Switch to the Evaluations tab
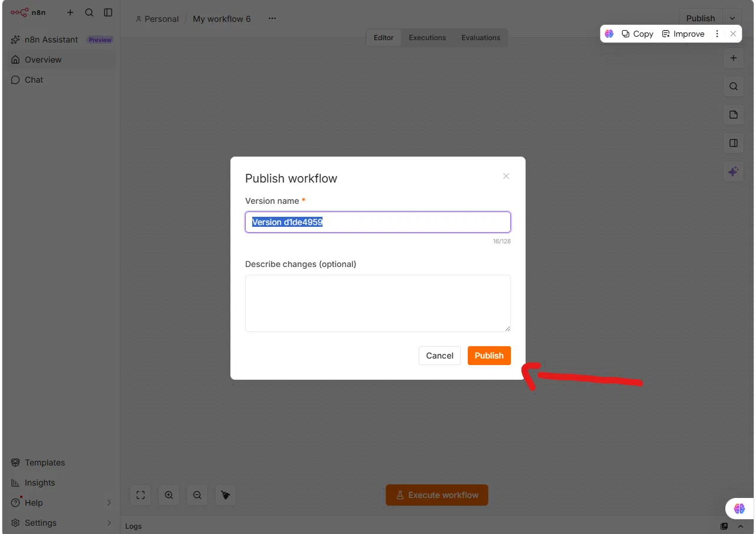This screenshot has height=534, width=756. point(481,38)
